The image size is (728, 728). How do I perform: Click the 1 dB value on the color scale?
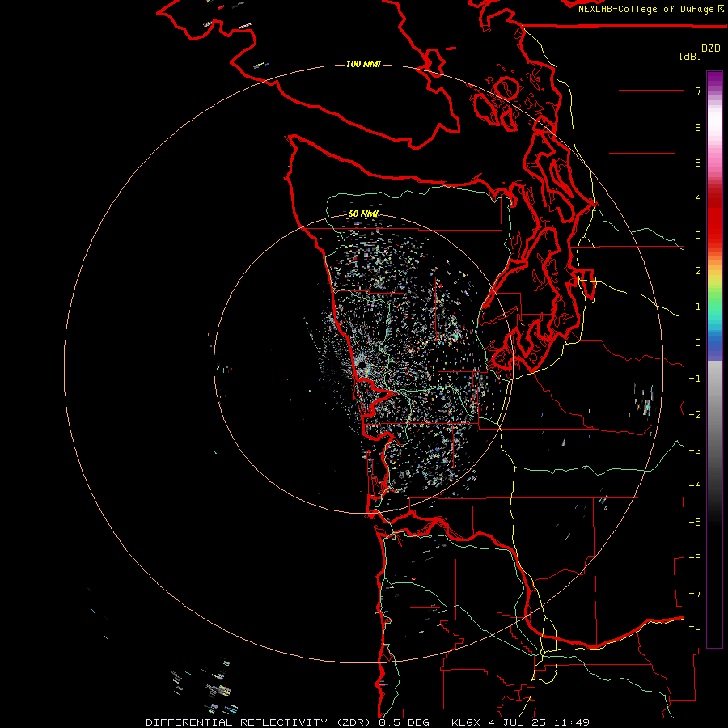point(698,307)
